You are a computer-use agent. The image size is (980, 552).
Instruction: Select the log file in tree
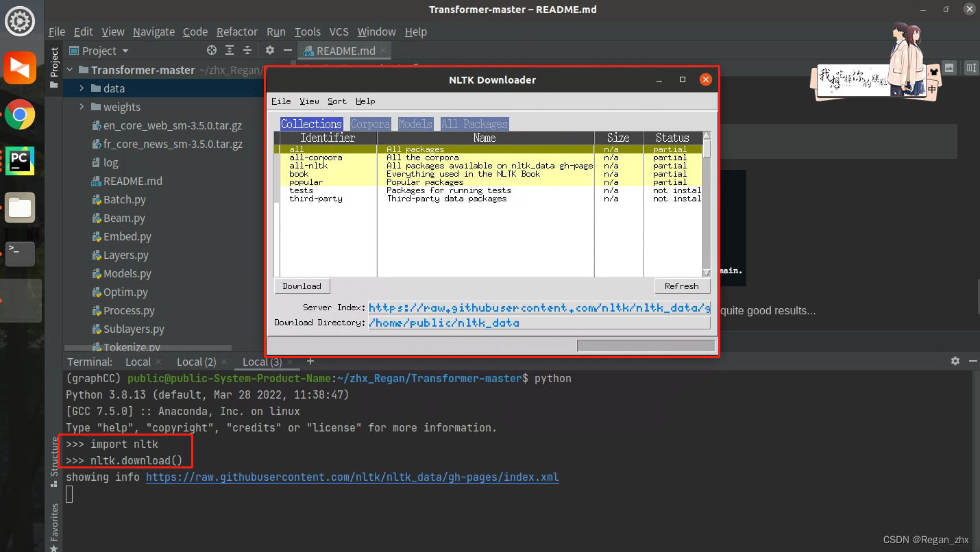pos(110,162)
